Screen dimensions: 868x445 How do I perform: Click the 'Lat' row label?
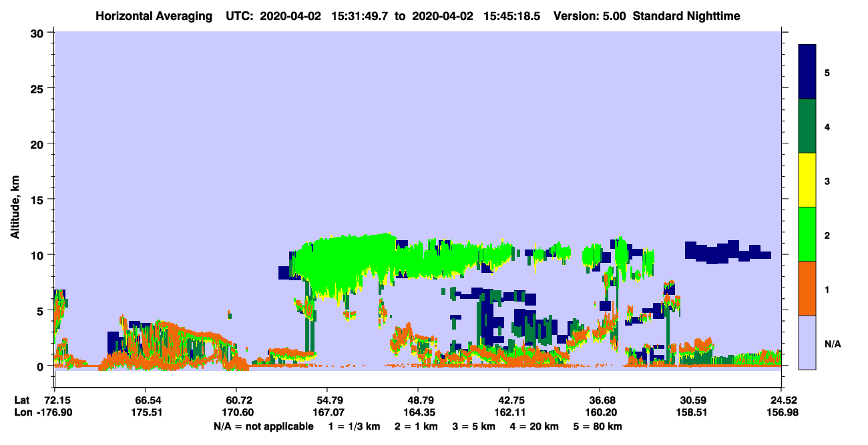tap(21, 400)
